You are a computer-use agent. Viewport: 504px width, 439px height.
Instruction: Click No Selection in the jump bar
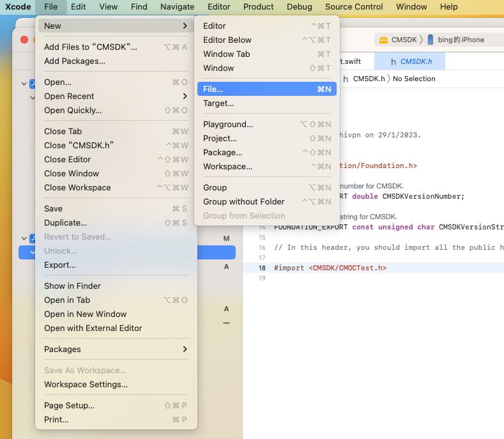pyautogui.click(x=414, y=79)
